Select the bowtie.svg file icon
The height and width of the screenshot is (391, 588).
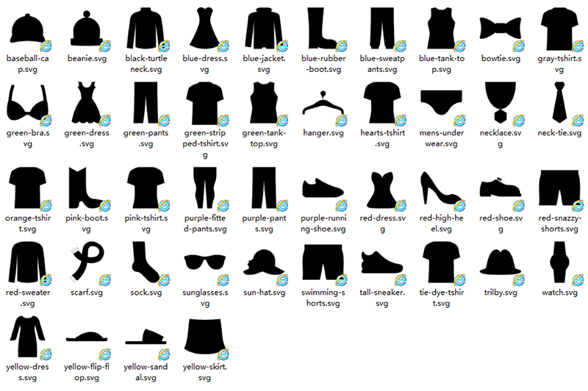click(501, 28)
